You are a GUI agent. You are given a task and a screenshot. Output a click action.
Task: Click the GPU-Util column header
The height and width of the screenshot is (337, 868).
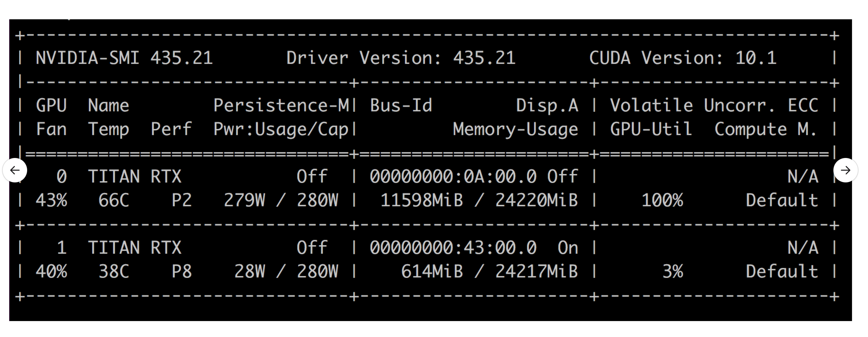[x=651, y=129]
